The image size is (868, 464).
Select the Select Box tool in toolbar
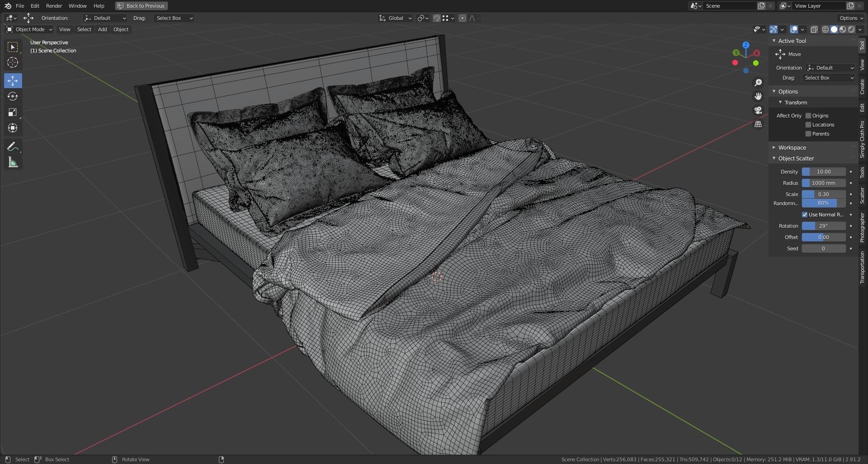point(13,47)
